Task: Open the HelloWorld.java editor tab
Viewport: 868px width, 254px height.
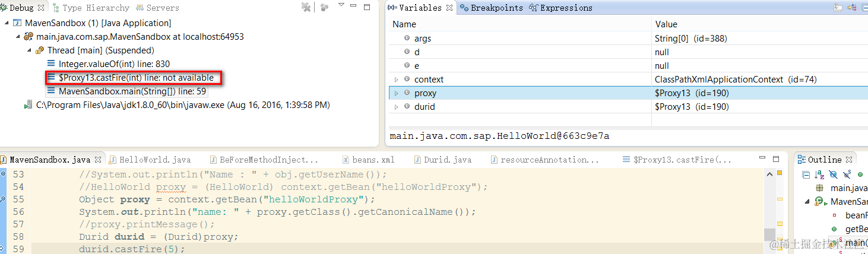Action: coord(150,160)
